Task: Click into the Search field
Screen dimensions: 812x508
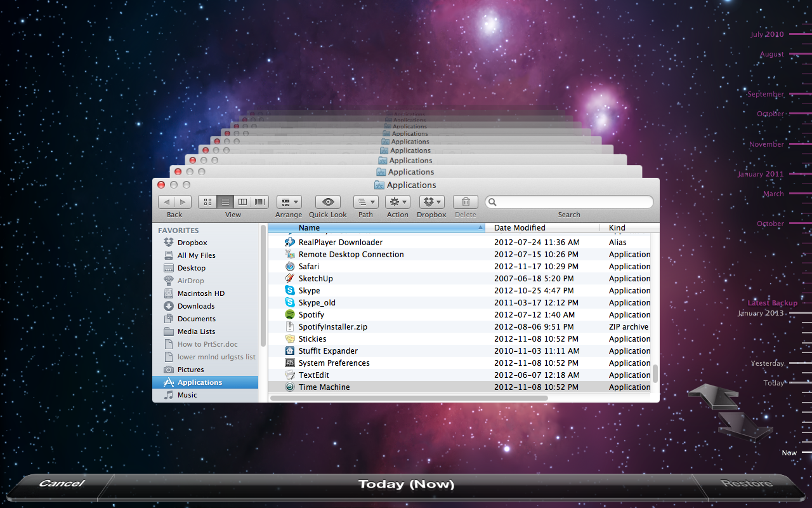Action: tap(569, 202)
